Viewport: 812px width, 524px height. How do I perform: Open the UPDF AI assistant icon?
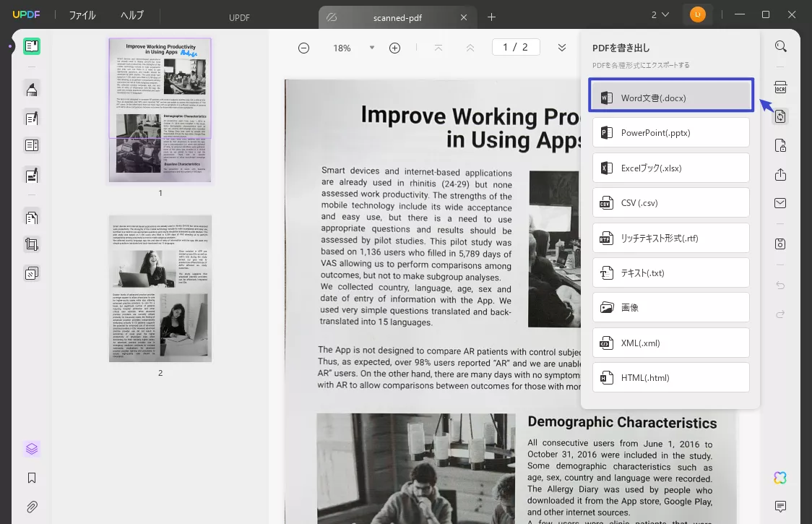780,477
